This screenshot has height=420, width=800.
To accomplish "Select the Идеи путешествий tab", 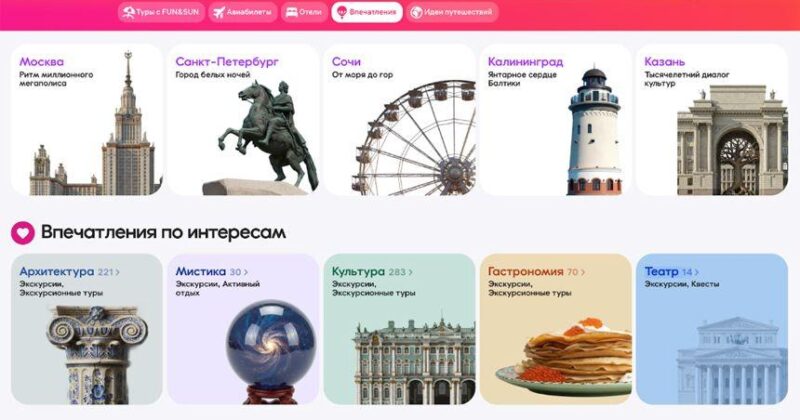I will (x=452, y=12).
